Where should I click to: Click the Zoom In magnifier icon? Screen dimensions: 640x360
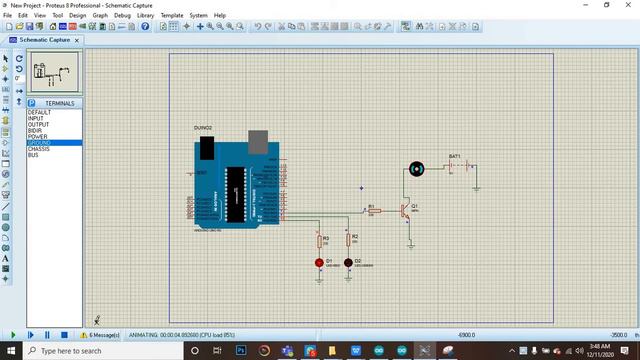(210, 27)
